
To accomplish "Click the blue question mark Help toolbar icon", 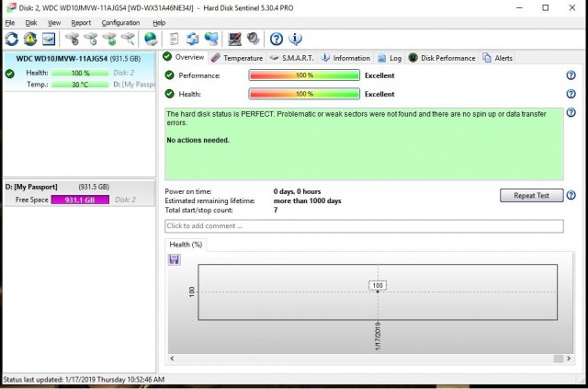I will click(x=276, y=39).
